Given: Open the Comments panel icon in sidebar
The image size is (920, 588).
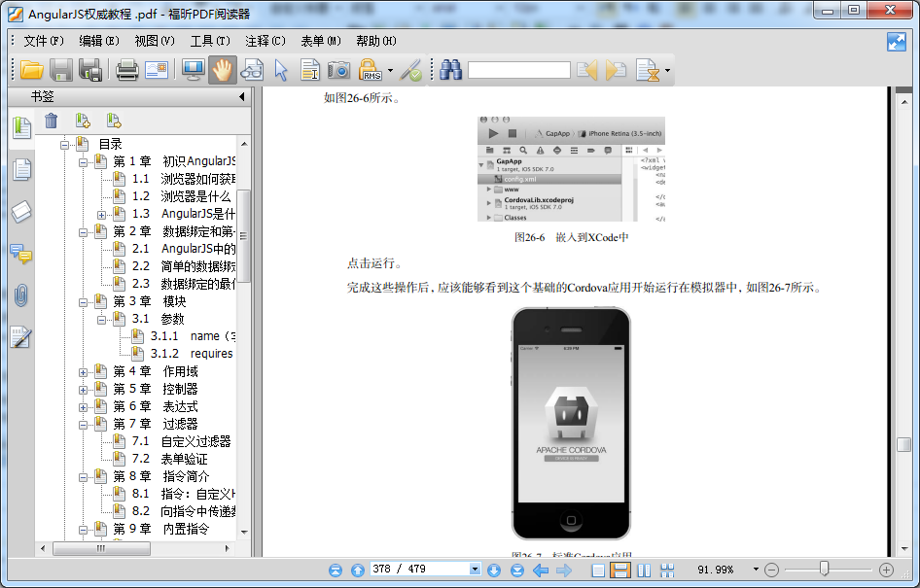Looking at the screenshot, I should point(21,254).
